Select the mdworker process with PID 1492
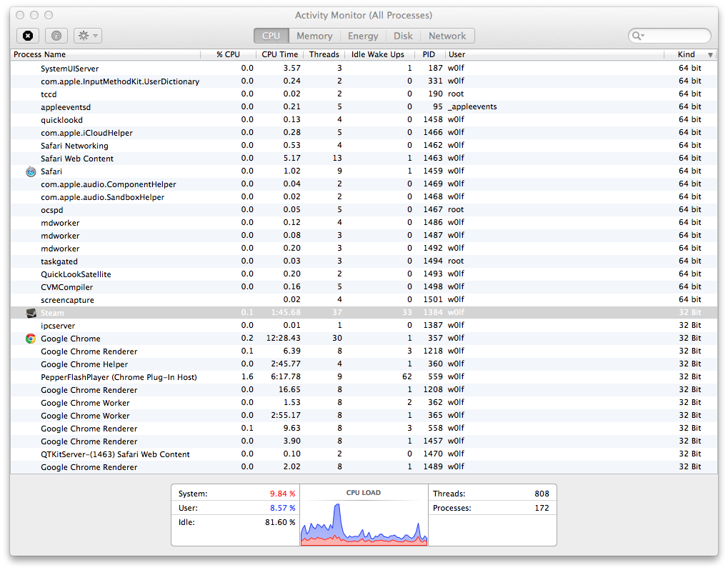 [364, 249]
